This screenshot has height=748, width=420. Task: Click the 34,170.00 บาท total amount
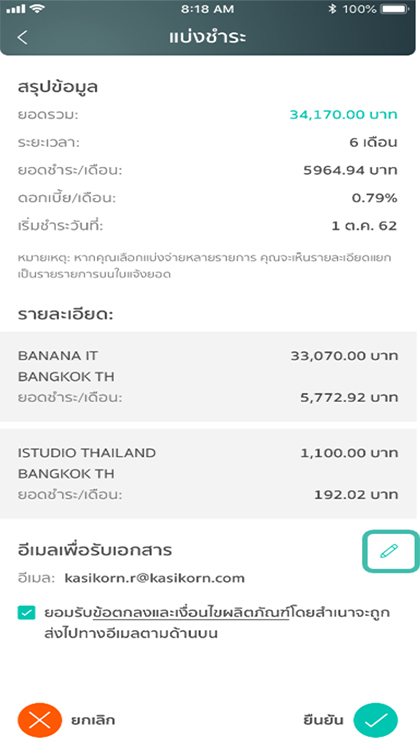tap(343, 114)
